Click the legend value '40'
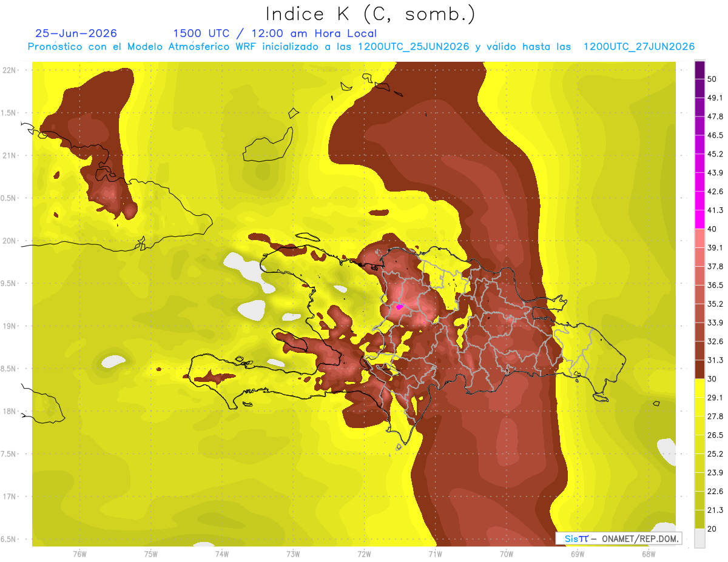Viewport: 728px width, 562px height. (712, 229)
